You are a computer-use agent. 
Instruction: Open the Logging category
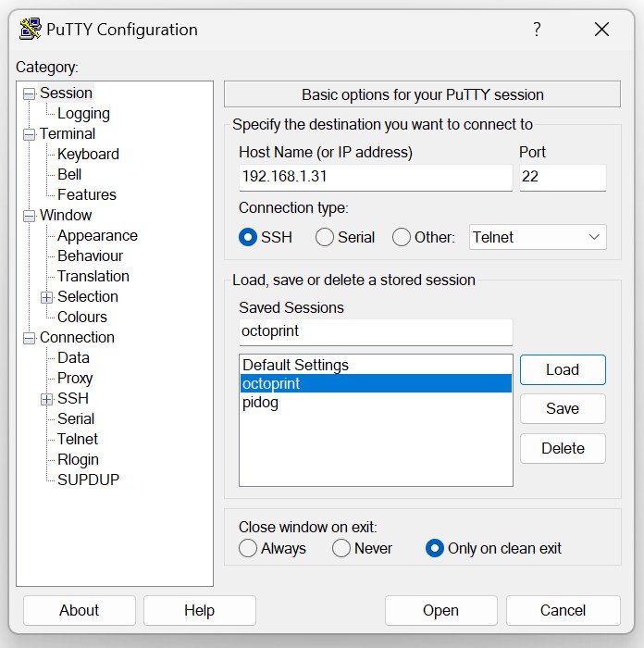pyautogui.click(x=83, y=113)
